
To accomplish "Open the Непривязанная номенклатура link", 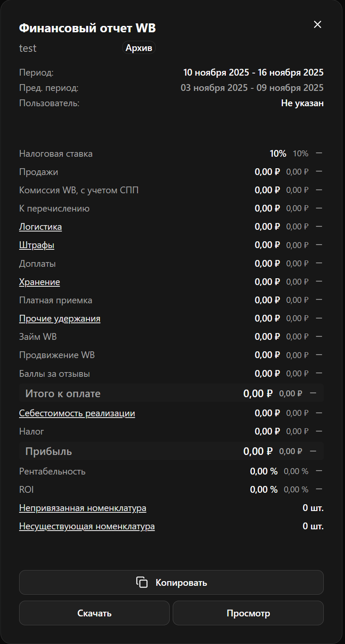I will pos(82,508).
